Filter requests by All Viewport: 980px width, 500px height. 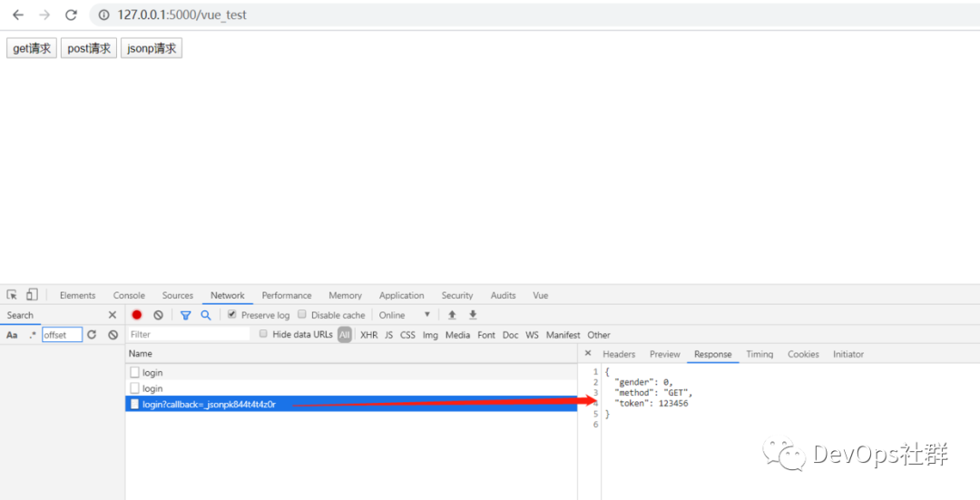(x=345, y=335)
